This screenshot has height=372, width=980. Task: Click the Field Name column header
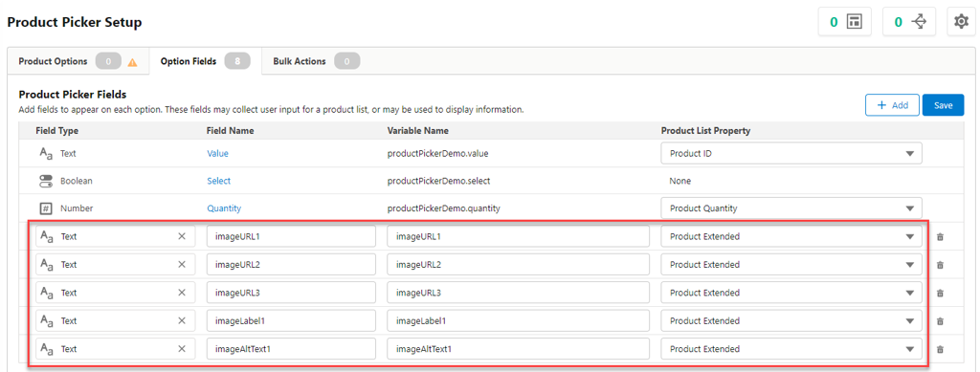click(x=230, y=130)
